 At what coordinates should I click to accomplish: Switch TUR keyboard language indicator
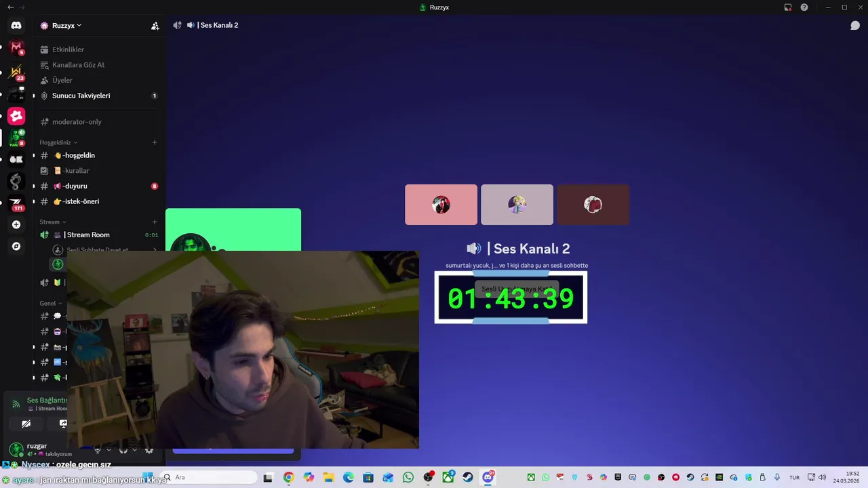(794, 478)
